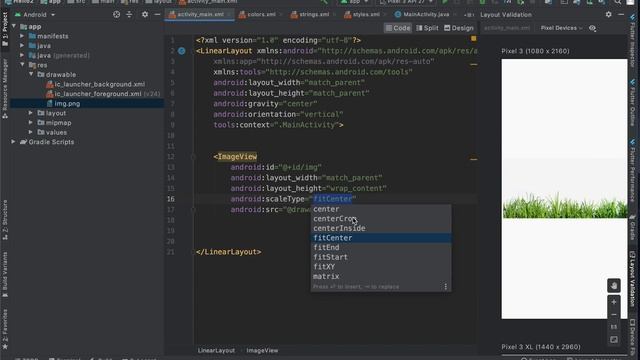The image size is (640, 360).
Task: Click zoom-to-fit icon in preview controls
Action: click(614, 340)
